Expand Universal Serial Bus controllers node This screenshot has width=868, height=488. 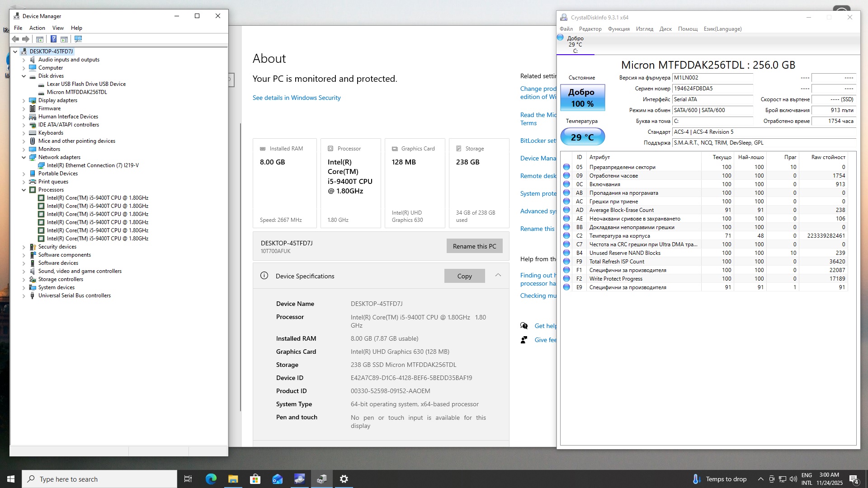pos(24,296)
